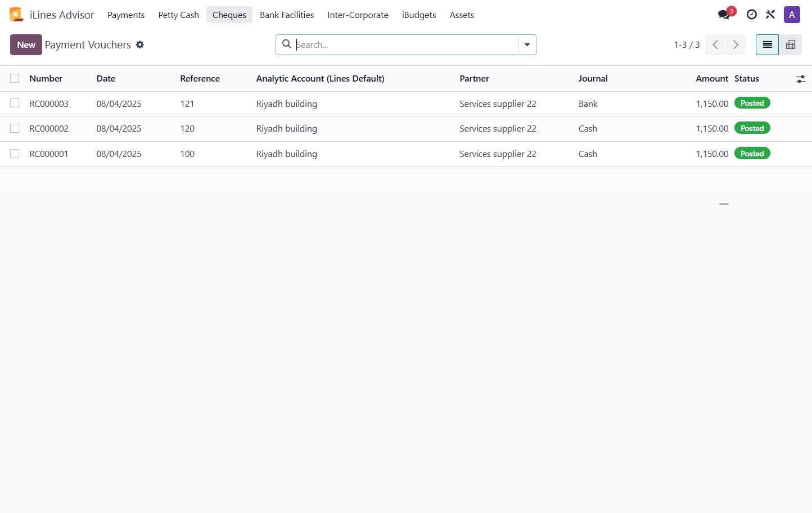812x513 pixels.
Task: Open the Bank Facilities menu
Action: click(287, 15)
